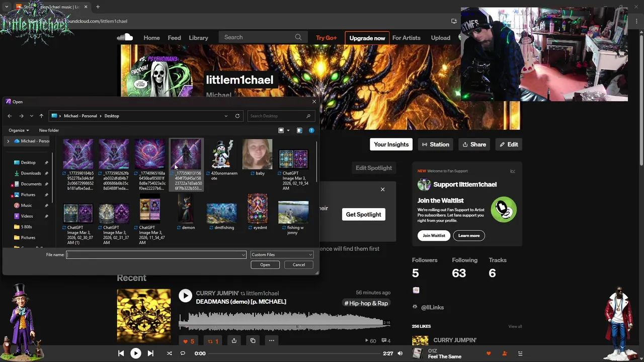Open the Custom Files type dropdown
The width and height of the screenshot is (644, 362).
[x=282, y=255]
